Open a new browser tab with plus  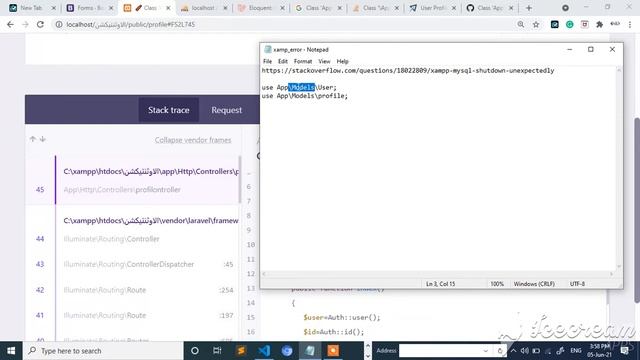pos(529,8)
